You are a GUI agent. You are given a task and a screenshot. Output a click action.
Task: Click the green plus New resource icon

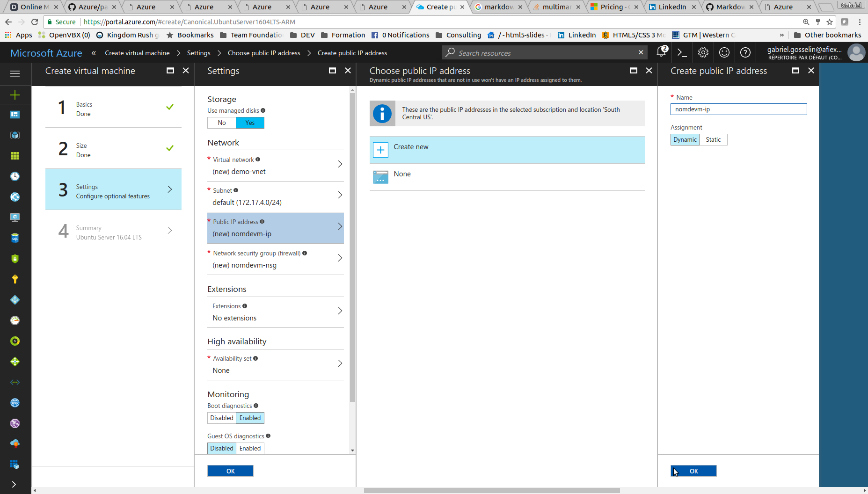point(15,95)
